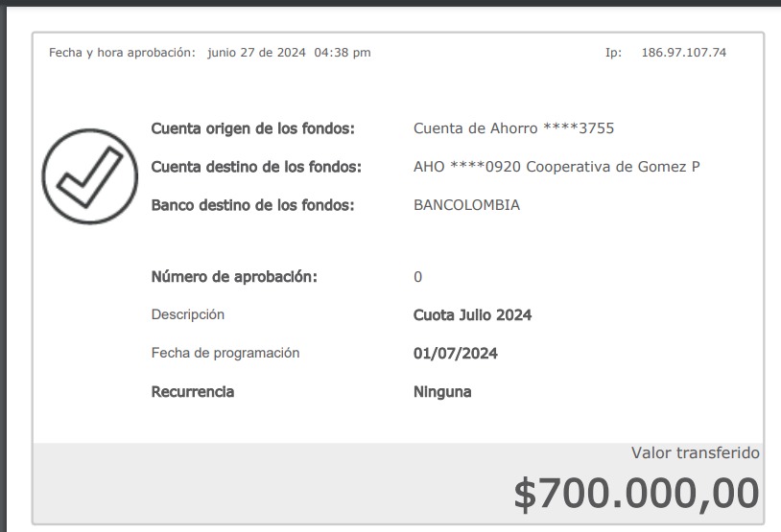Click the approval number value 0
The width and height of the screenshot is (781, 532).
[417, 277]
